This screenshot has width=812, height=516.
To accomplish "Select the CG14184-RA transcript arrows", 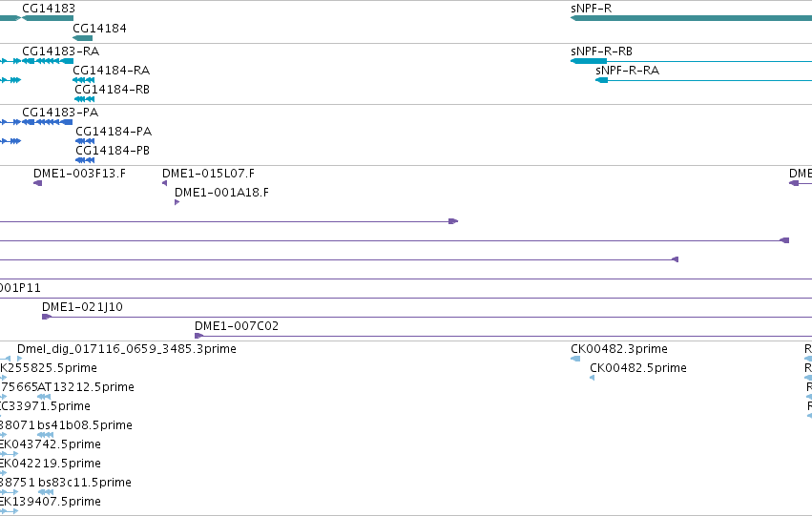I will (x=84, y=80).
